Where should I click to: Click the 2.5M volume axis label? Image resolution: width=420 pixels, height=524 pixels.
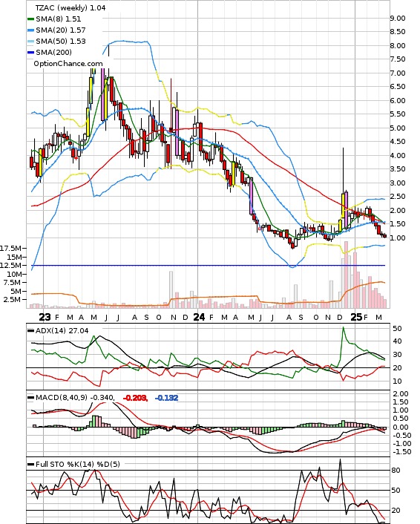[13, 299]
